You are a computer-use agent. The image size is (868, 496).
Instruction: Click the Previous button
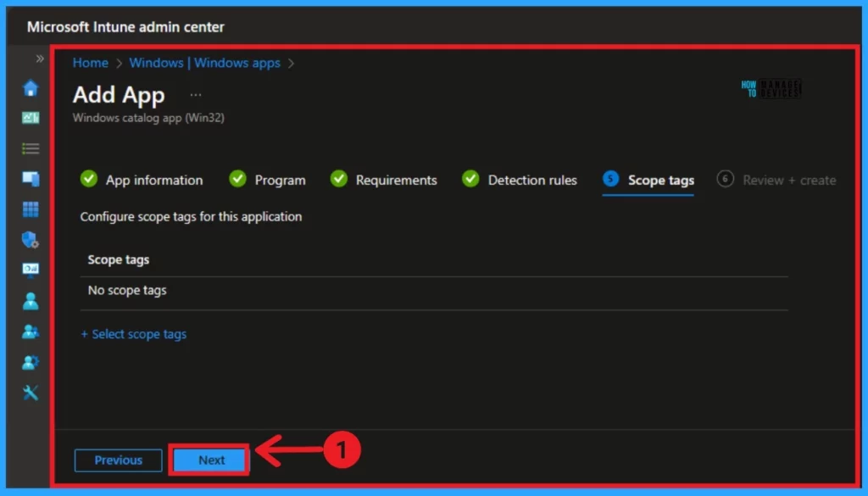click(x=119, y=460)
